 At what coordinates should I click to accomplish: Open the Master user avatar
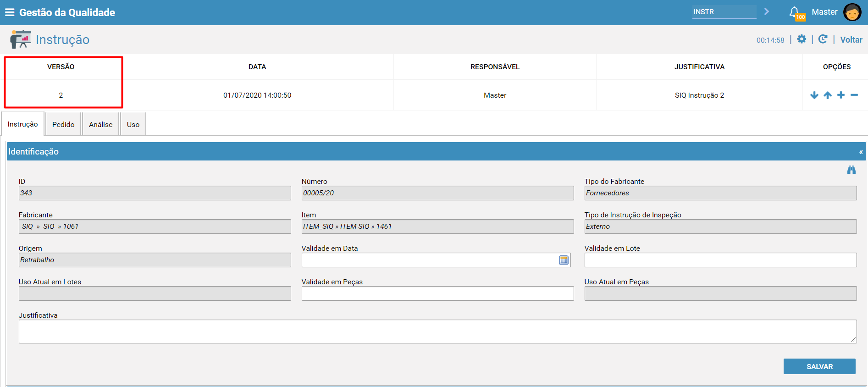click(x=852, y=12)
